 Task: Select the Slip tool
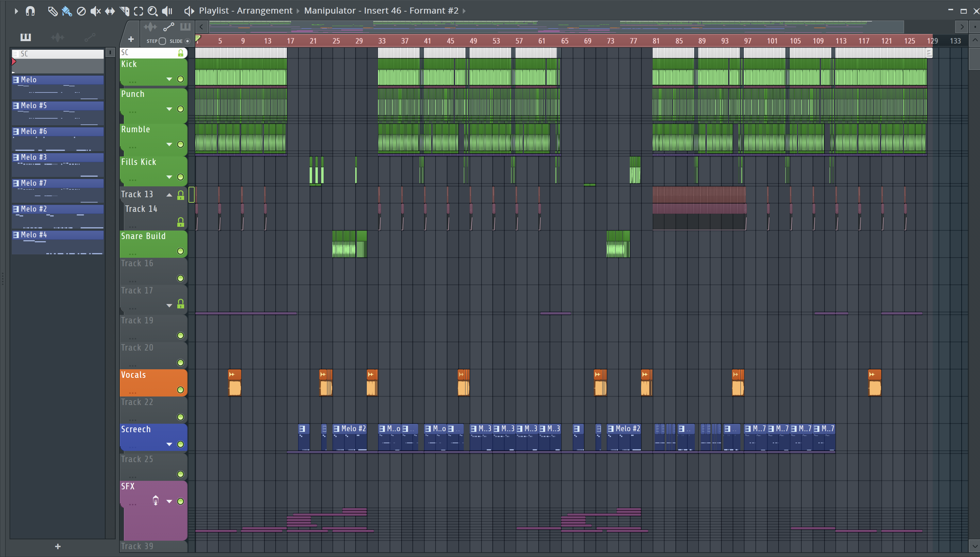coord(110,11)
